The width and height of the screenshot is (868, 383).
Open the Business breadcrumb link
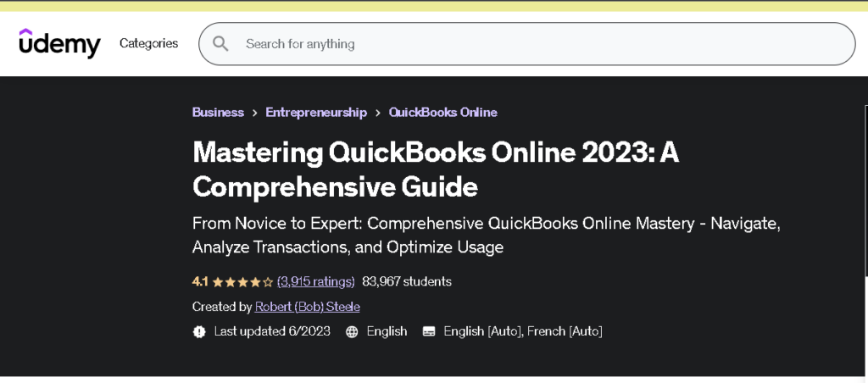pos(218,113)
